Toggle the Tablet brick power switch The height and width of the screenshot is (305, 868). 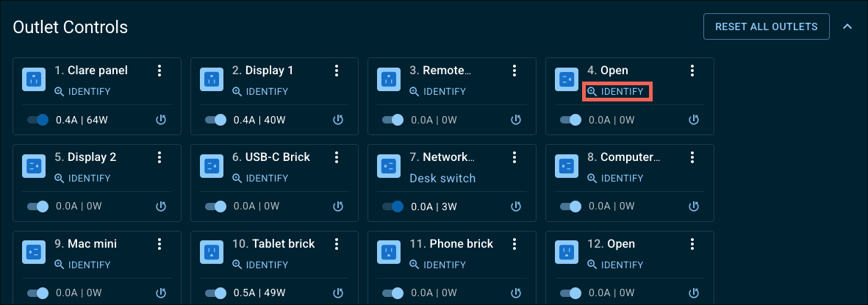pyautogui.click(x=216, y=293)
